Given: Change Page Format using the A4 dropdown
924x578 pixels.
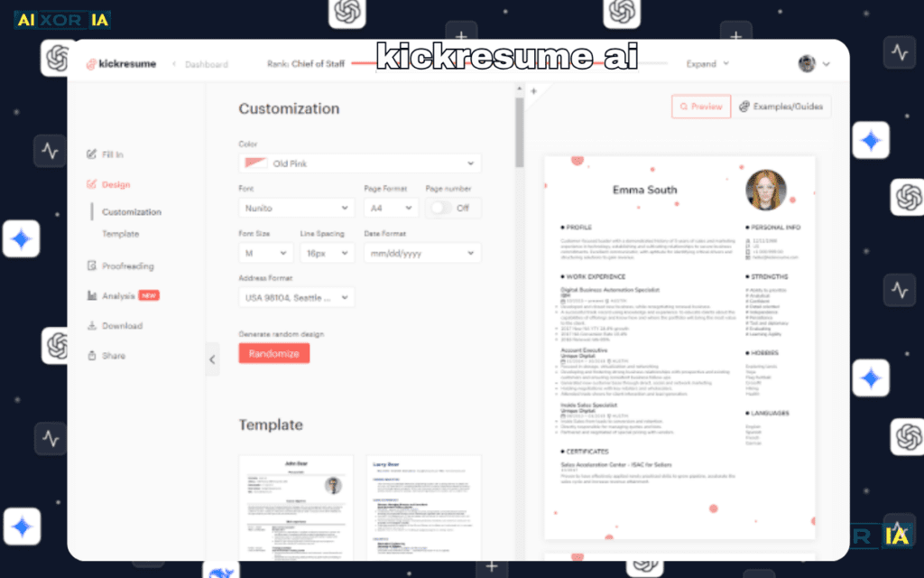Looking at the screenshot, I should (x=390, y=208).
